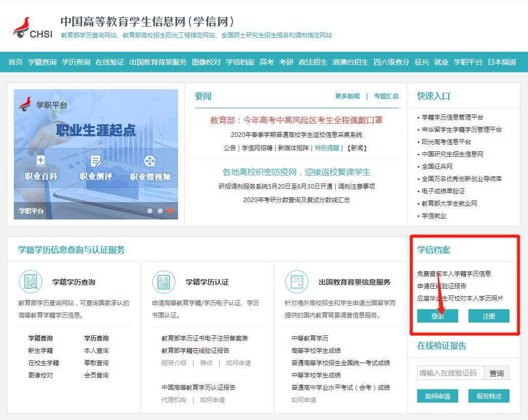Open 政法招生 navigation item
528x420 pixels.
tap(313, 62)
